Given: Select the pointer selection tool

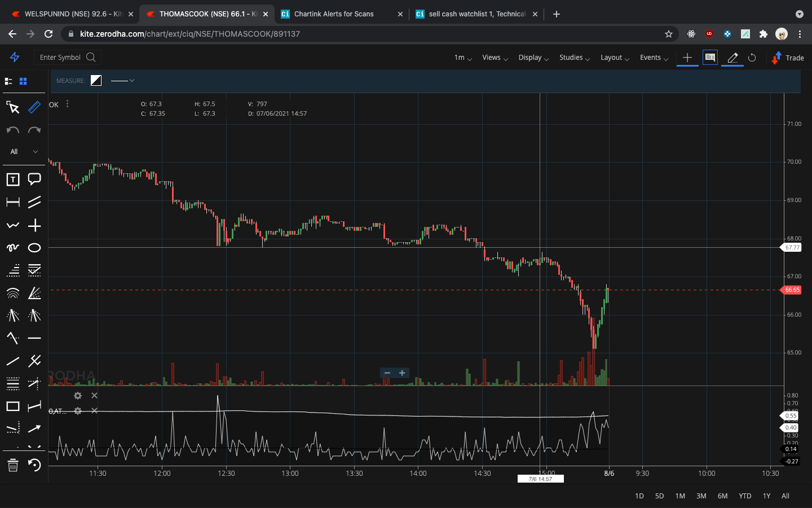Looking at the screenshot, I should click(x=14, y=107).
